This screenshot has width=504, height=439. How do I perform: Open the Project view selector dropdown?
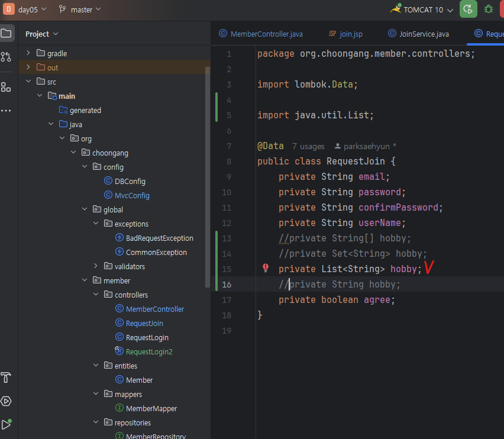[41, 34]
